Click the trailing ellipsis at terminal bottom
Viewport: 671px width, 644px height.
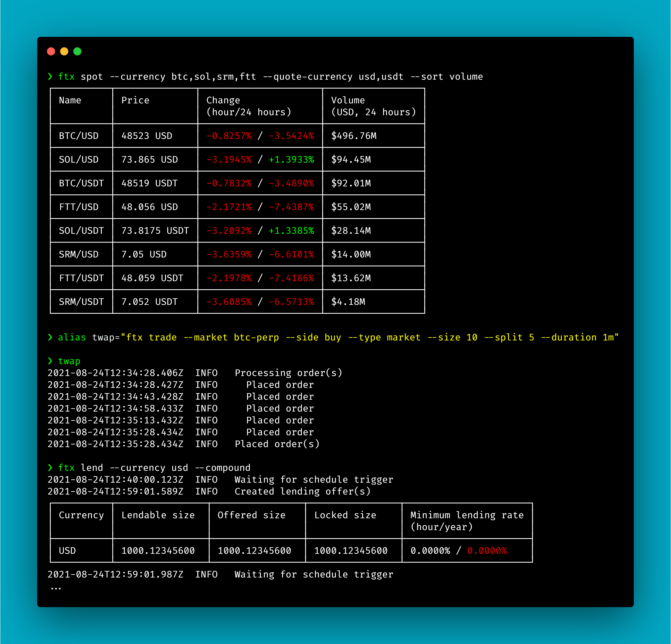pos(56,589)
